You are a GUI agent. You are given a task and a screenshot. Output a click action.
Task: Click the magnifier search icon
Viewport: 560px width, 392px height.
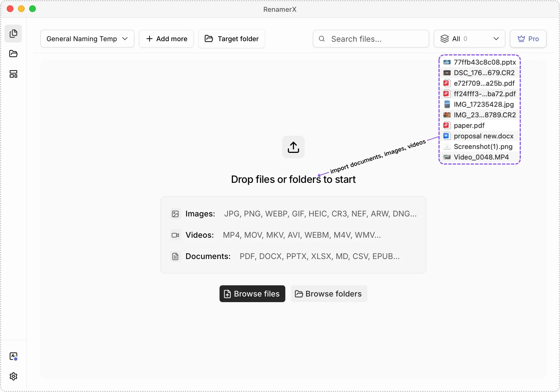pyautogui.click(x=322, y=39)
